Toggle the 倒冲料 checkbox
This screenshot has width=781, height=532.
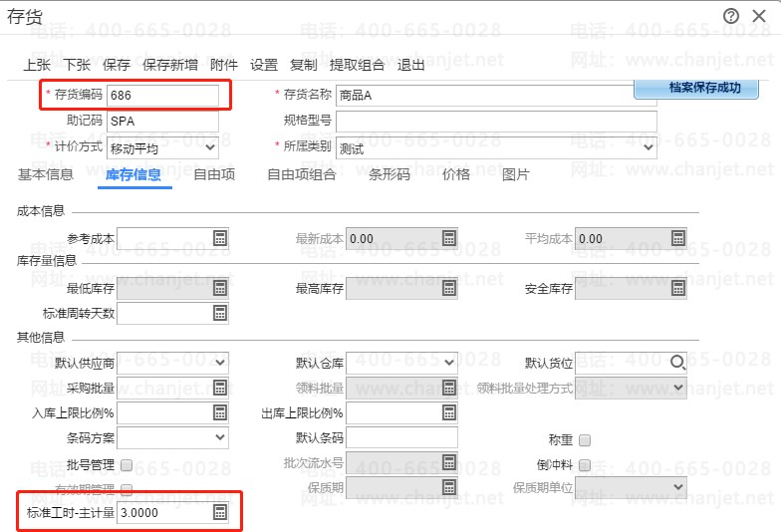[x=585, y=465]
